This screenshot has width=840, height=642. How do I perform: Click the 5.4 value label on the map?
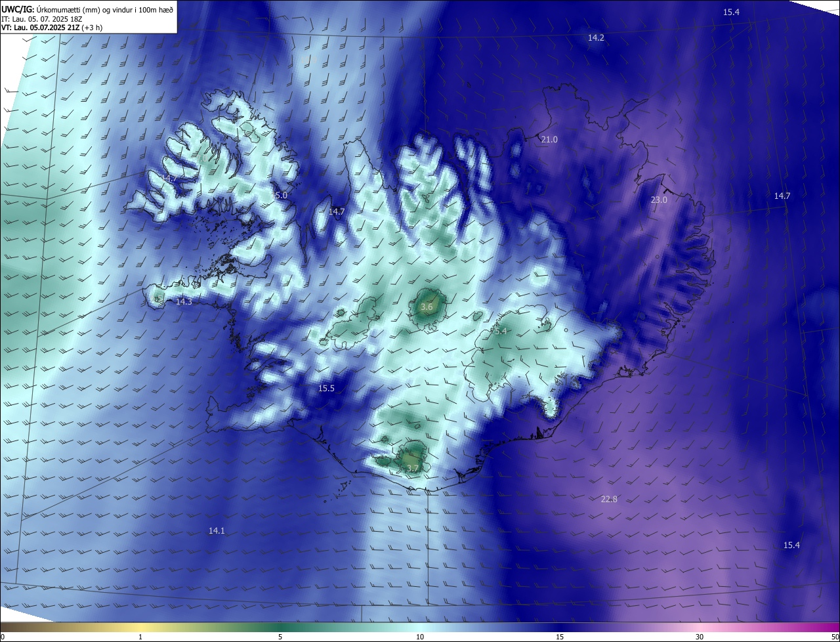point(501,332)
